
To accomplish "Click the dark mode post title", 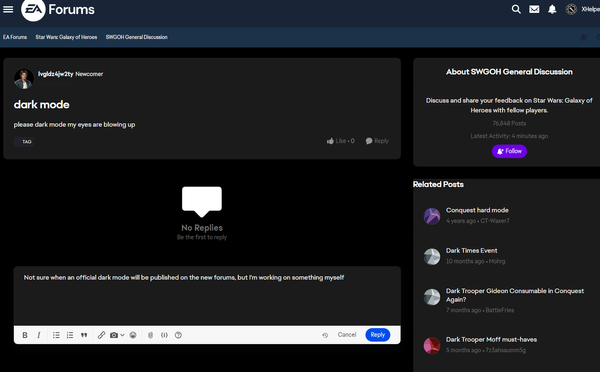I will click(42, 105).
